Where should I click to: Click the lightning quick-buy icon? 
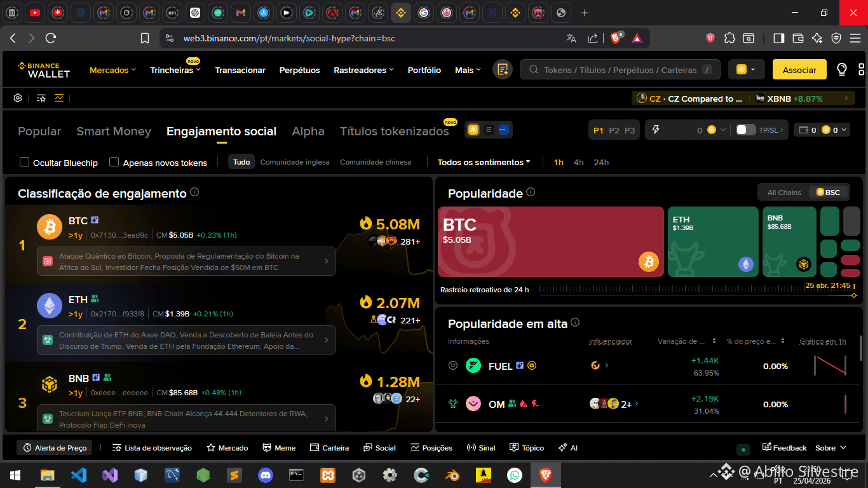click(x=656, y=130)
